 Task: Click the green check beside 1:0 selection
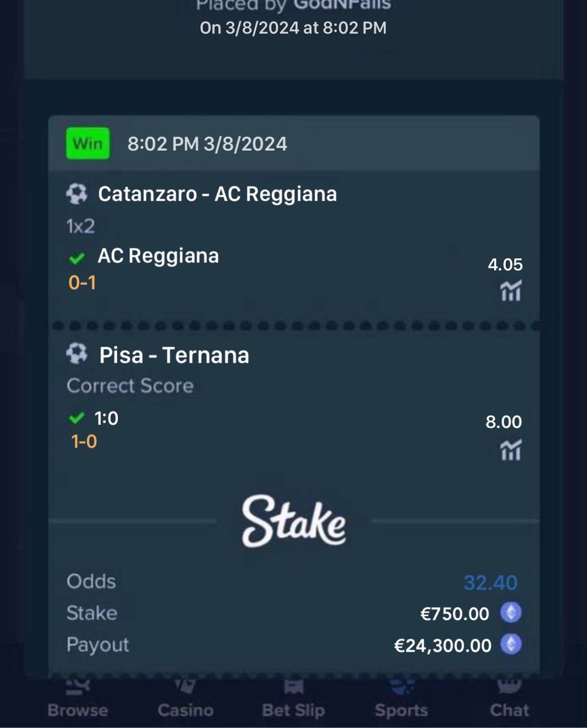(76, 419)
